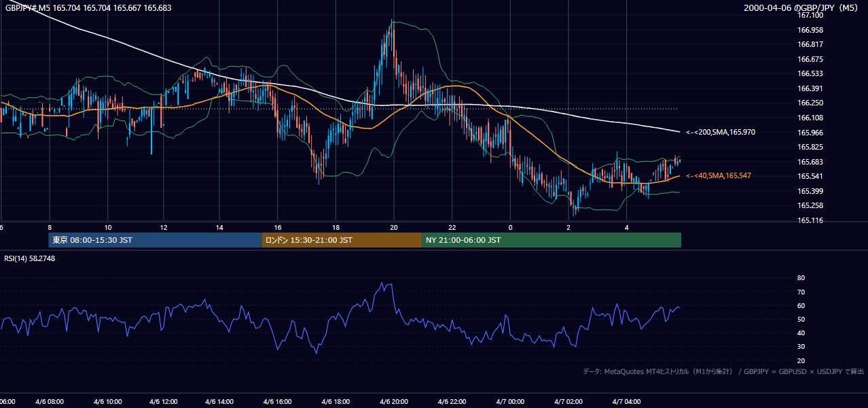Click the 4/6 16:00 bottom time label
This screenshot has height=408, width=868.
coord(278,401)
